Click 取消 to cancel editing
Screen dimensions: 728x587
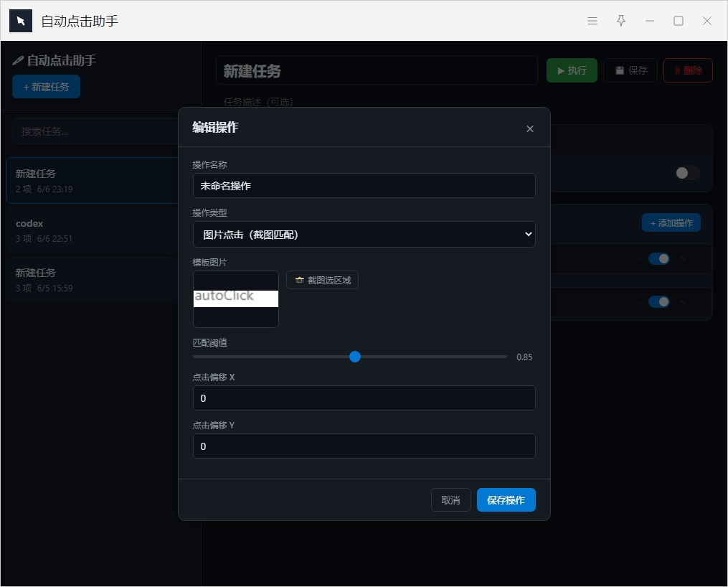pos(451,500)
